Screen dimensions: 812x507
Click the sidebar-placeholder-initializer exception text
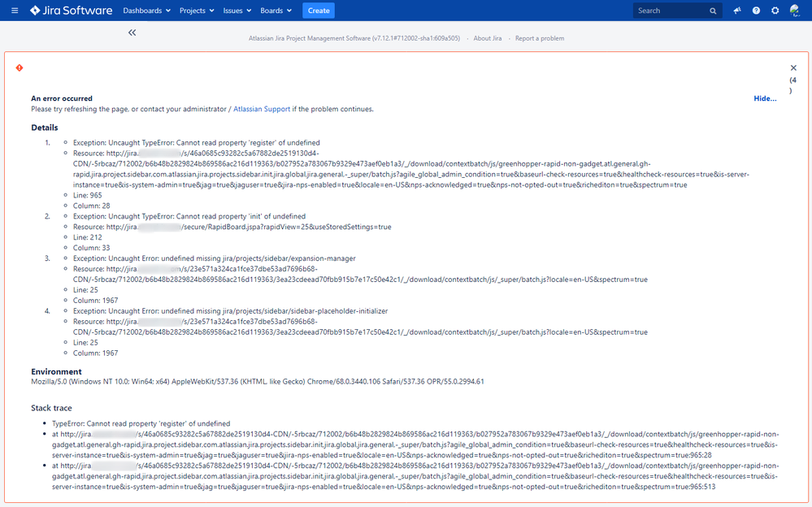click(x=231, y=311)
